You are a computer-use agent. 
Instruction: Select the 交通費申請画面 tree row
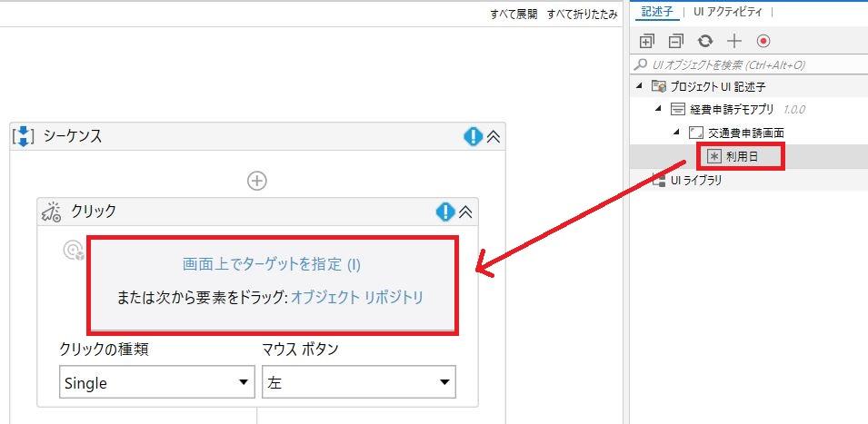[x=750, y=133]
